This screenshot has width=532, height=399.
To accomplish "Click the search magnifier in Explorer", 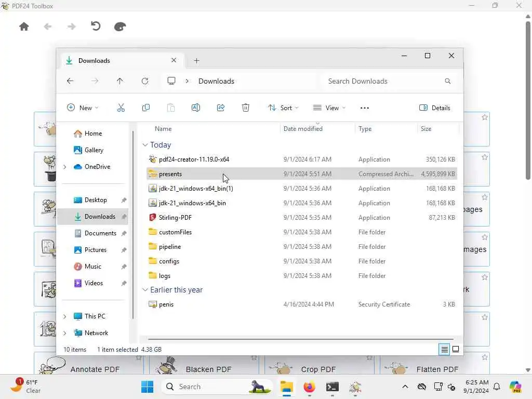I will coord(447,81).
